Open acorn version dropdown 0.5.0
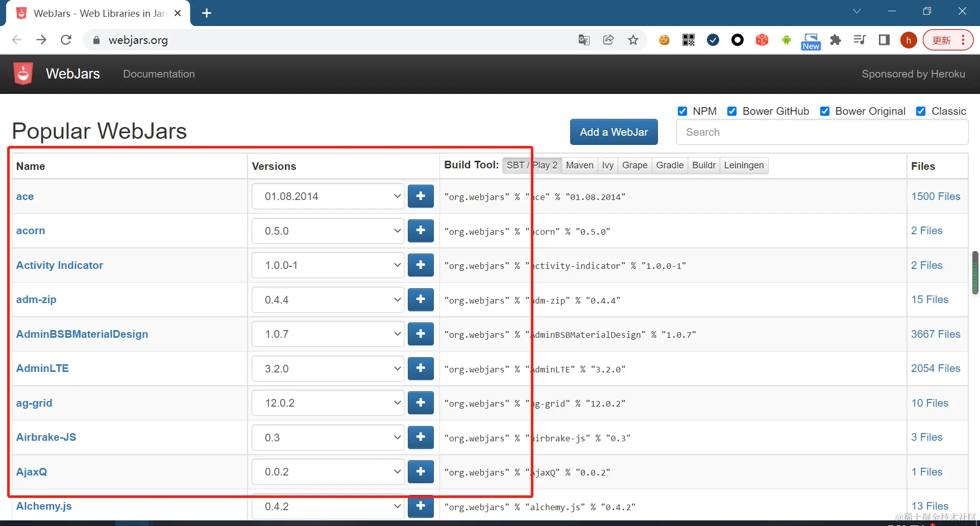The image size is (980, 526). coord(328,231)
